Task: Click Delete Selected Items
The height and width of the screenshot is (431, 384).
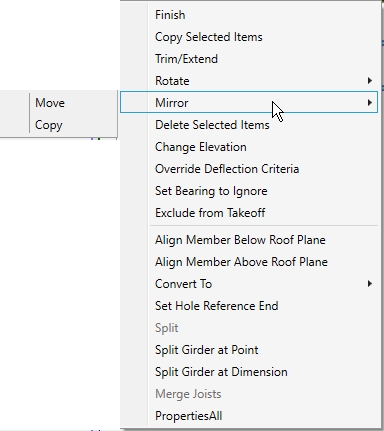Action: pos(249,125)
